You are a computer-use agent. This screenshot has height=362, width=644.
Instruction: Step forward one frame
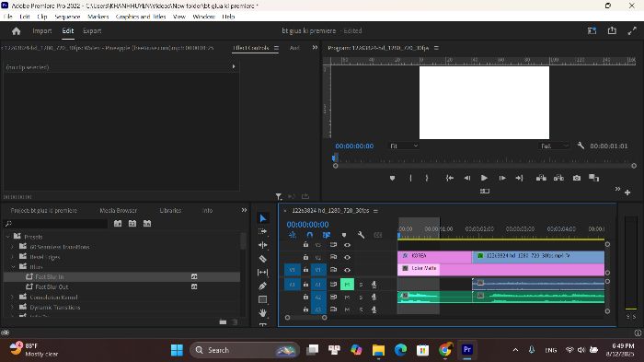point(502,178)
